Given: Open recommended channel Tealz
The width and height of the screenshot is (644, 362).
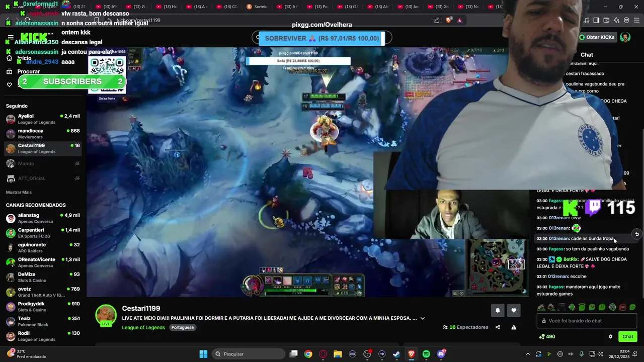Looking at the screenshot, I should click(43, 321).
